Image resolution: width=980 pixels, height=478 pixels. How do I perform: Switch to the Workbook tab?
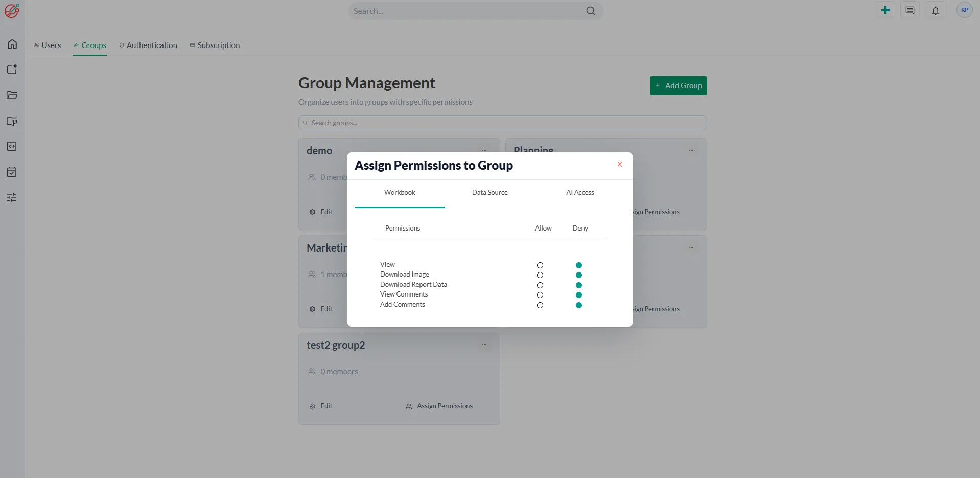tap(400, 193)
